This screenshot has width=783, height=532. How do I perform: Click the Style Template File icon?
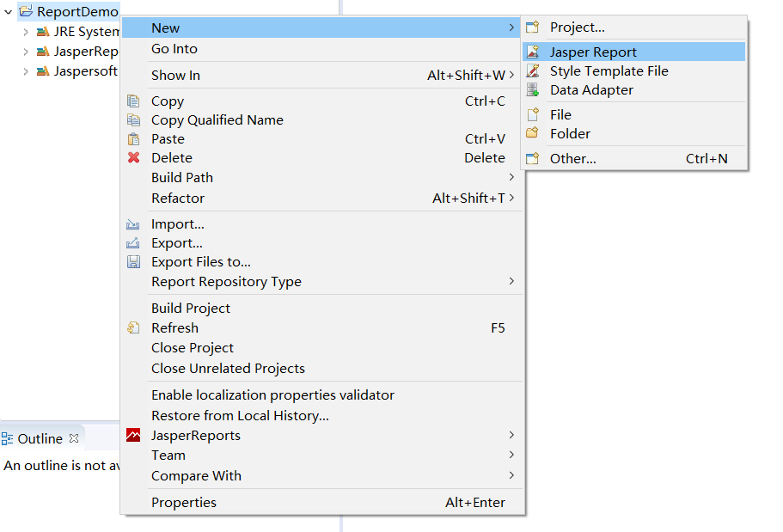click(533, 71)
